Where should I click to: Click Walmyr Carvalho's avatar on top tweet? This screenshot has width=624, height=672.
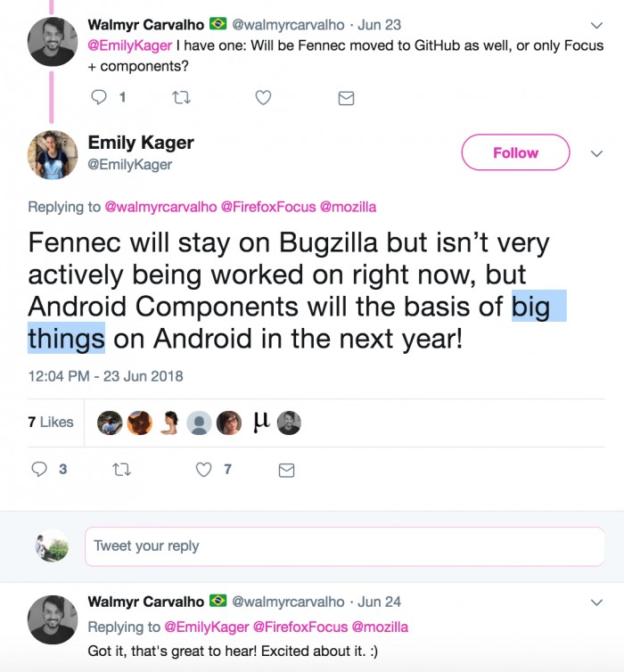coord(52,42)
